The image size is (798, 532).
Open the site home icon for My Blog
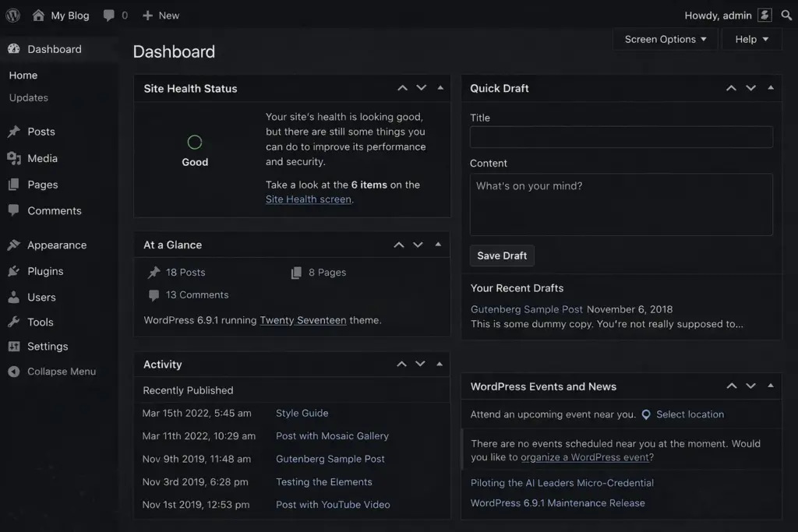tap(38, 16)
